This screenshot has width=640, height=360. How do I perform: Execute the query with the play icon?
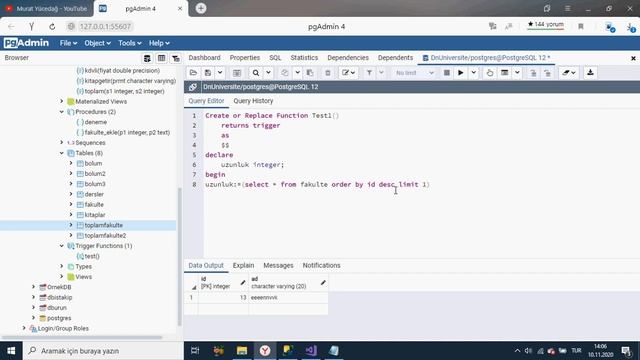(460, 73)
